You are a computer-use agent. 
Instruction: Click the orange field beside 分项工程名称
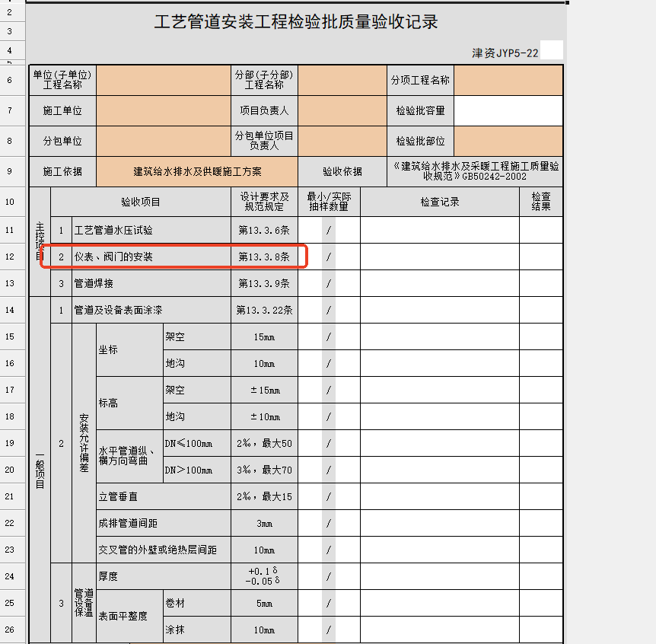pos(508,80)
